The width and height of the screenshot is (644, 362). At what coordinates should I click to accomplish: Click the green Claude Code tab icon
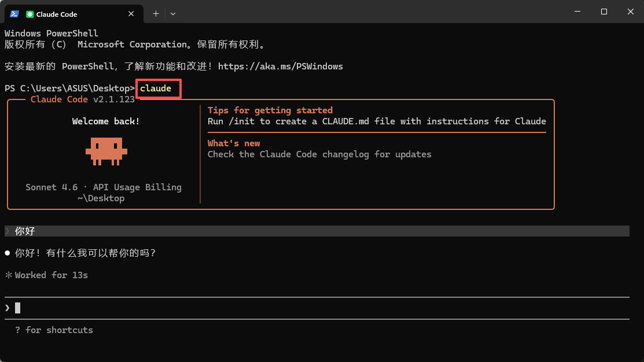(x=30, y=14)
